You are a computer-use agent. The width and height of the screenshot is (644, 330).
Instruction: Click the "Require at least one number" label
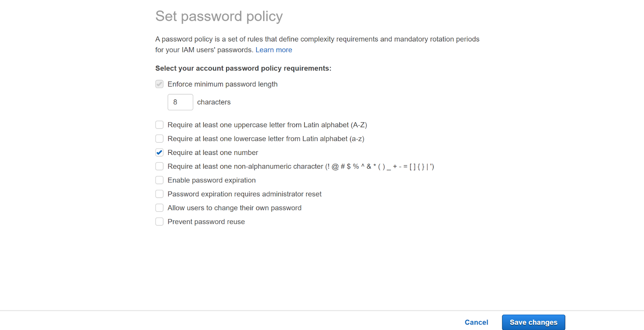tap(213, 153)
